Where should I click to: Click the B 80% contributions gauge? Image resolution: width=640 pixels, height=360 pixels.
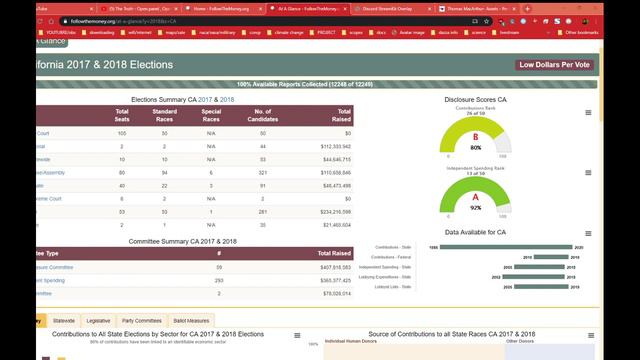pyautogui.click(x=476, y=135)
